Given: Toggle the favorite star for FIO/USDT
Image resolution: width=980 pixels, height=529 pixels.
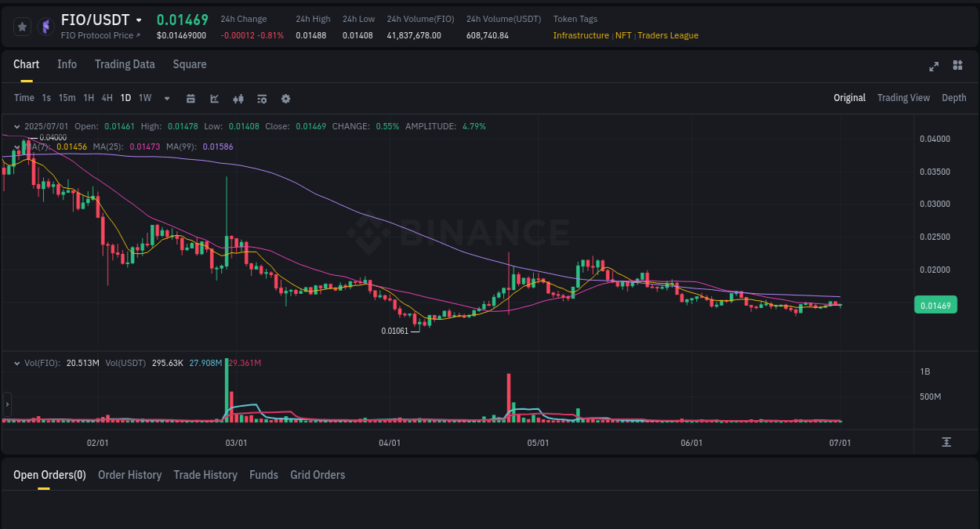Looking at the screenshot, I should point(21,26).
